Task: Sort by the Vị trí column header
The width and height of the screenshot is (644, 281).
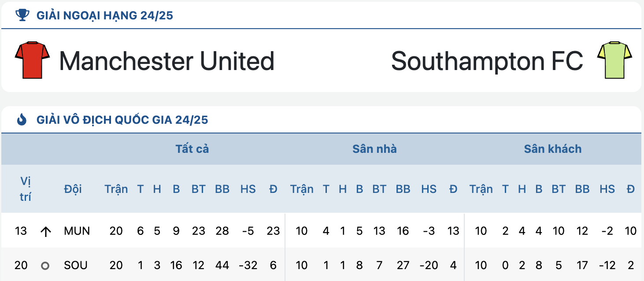Action: [26, 189]
